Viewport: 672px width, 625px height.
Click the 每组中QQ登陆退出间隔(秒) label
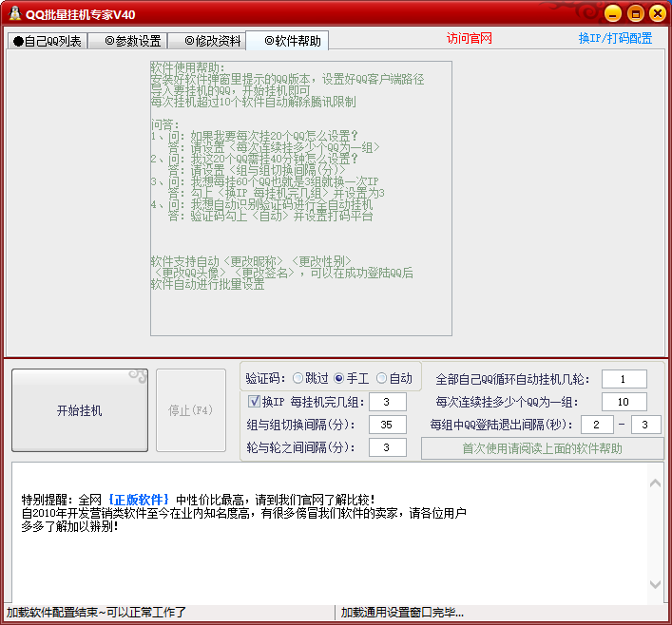point(501,425)
